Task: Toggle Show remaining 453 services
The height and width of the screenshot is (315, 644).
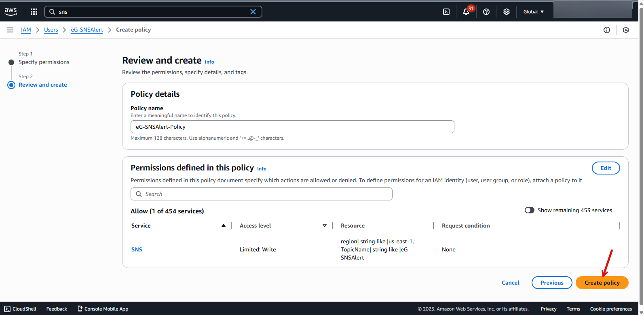Action: 529,210
